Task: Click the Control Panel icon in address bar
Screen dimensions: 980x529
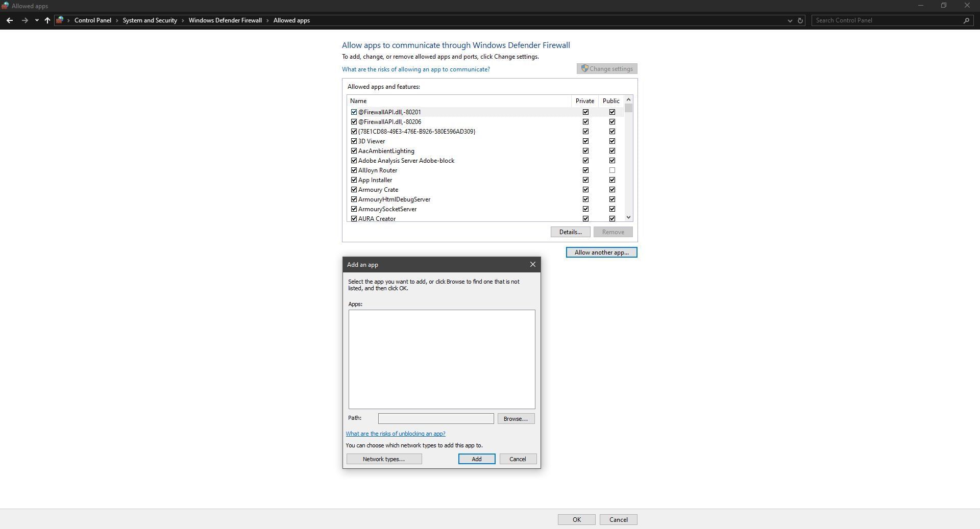Action: click(x=60, y=20)
